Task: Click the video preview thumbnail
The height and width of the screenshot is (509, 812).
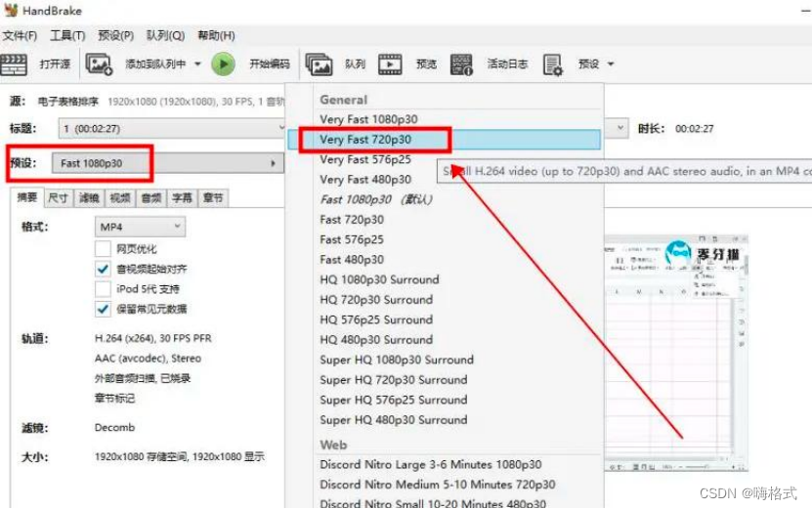Action: pyautogui.click(x=676, y=353)
